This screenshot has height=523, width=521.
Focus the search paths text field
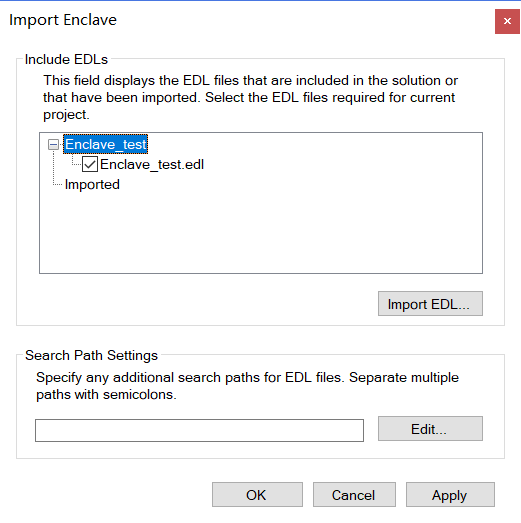pyautogui.click(x=199, y=430)
